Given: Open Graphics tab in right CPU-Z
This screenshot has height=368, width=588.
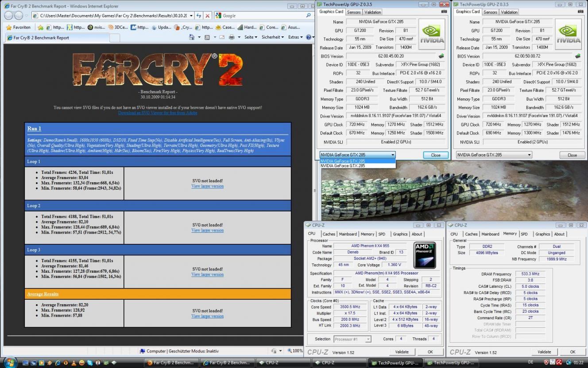Looking at the screenshot, I should pyautogui.click(x=542, y=234).
